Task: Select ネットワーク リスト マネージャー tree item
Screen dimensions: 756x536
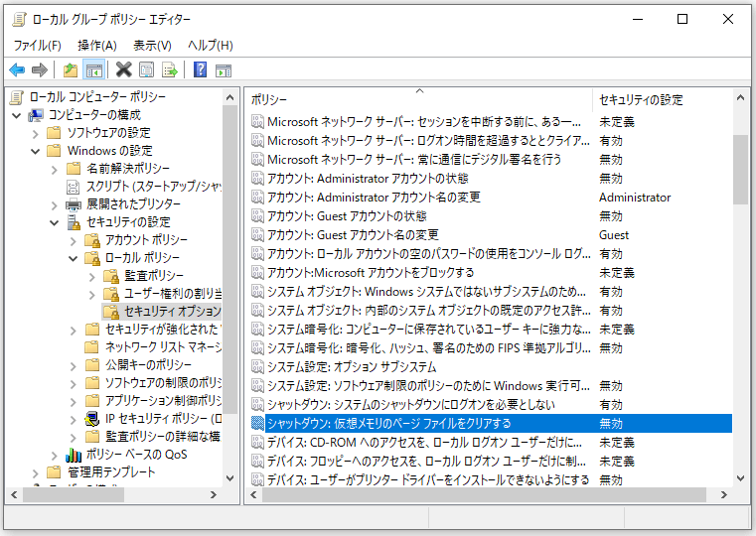Action: click(x=163, y=347)
